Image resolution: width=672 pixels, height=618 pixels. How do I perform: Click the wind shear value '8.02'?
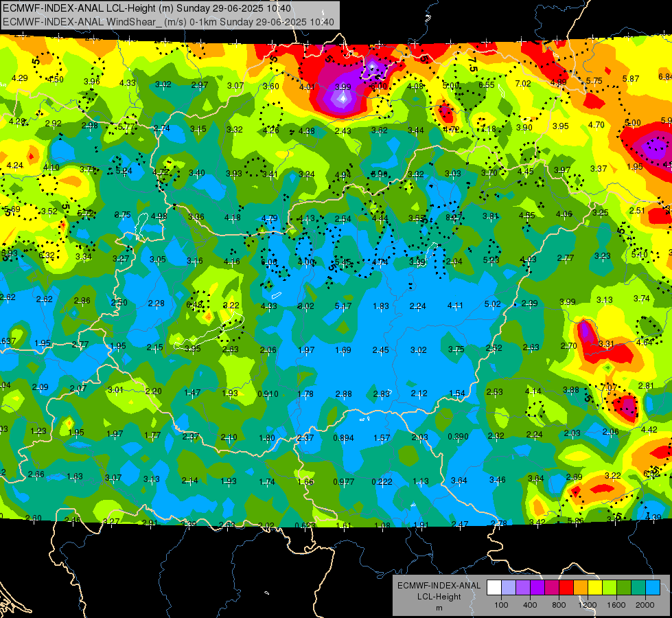click(306, 306)
